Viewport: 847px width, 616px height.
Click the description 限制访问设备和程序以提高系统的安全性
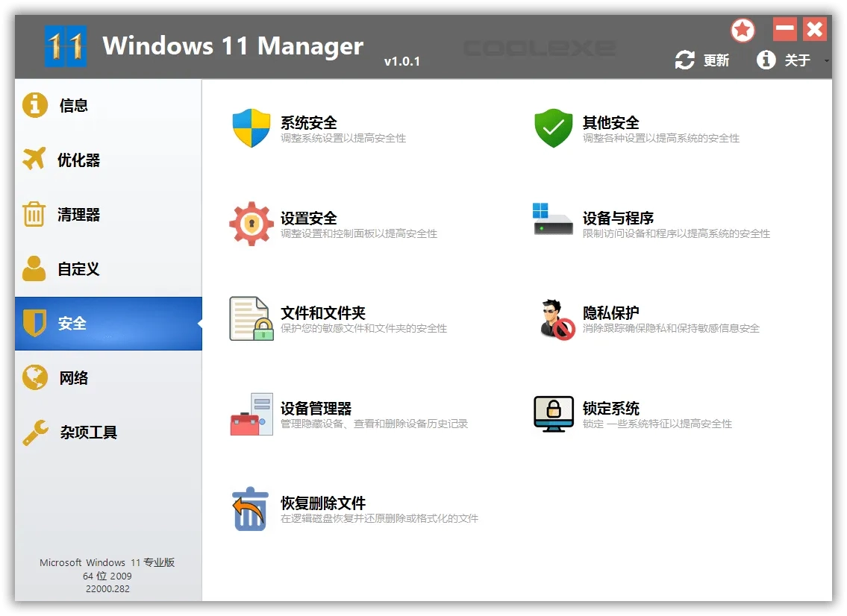[676, 233]
